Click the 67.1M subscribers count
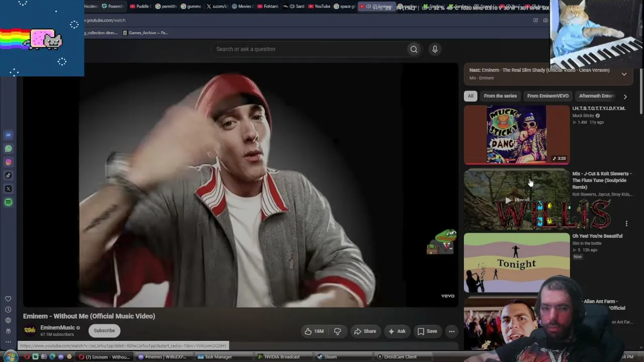 pyautogui.click(x=57, y=334)
